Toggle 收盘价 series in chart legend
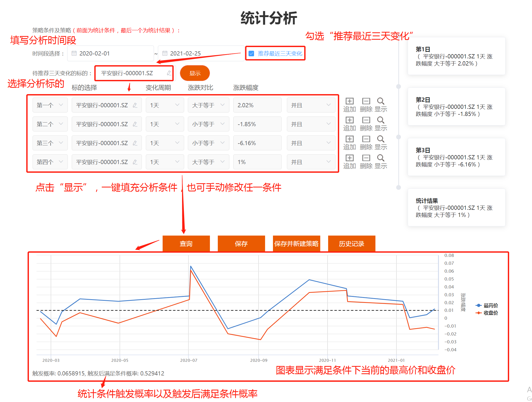 (487, 313)
